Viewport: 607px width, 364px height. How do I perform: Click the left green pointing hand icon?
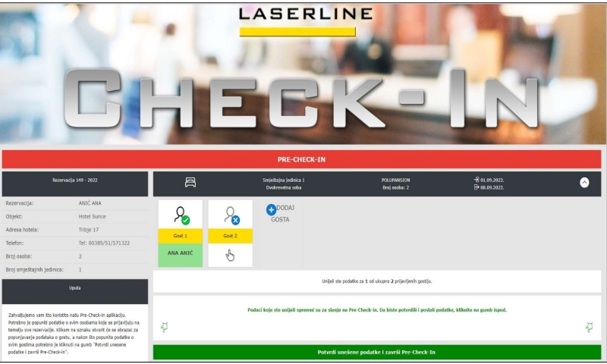(x=164, y=327)
